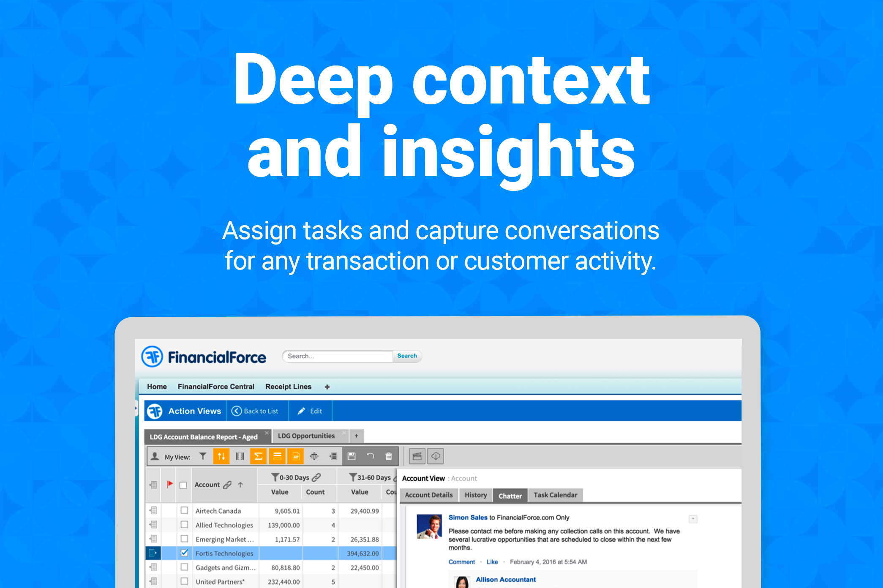Screen dimensions: 883x588
Task: Click Account column sort arrow
Action: coord(240,485)
